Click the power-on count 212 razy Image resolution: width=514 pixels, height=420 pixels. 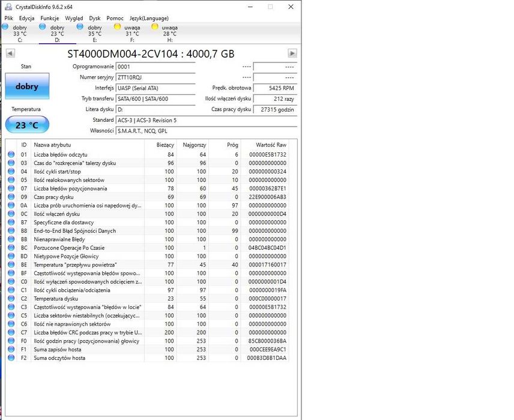tap(276, 99)
